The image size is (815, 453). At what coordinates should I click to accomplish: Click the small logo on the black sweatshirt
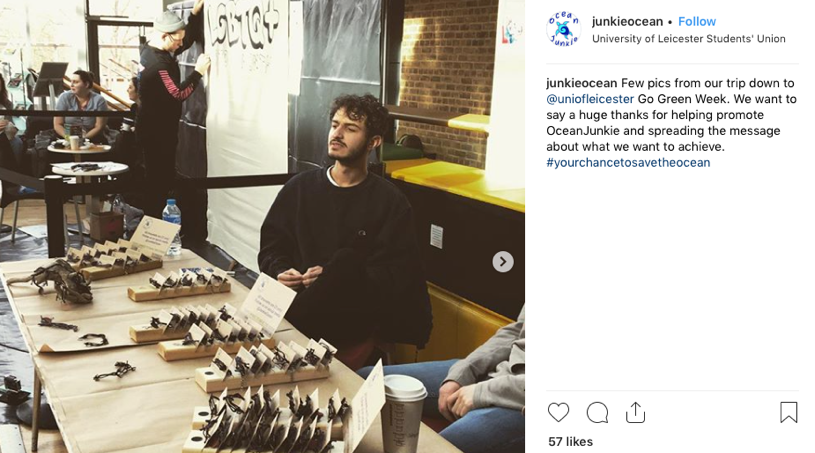click(362, 233)
